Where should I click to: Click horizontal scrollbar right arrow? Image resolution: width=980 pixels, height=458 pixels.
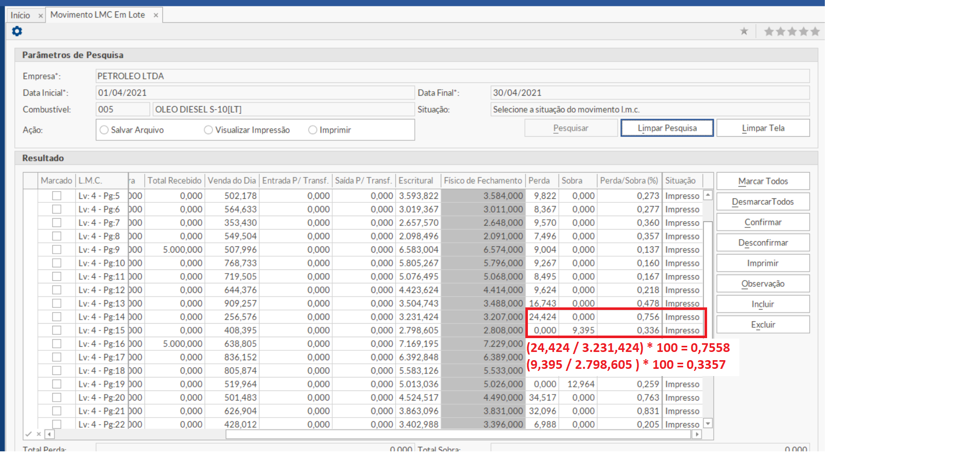coord(696,434)
